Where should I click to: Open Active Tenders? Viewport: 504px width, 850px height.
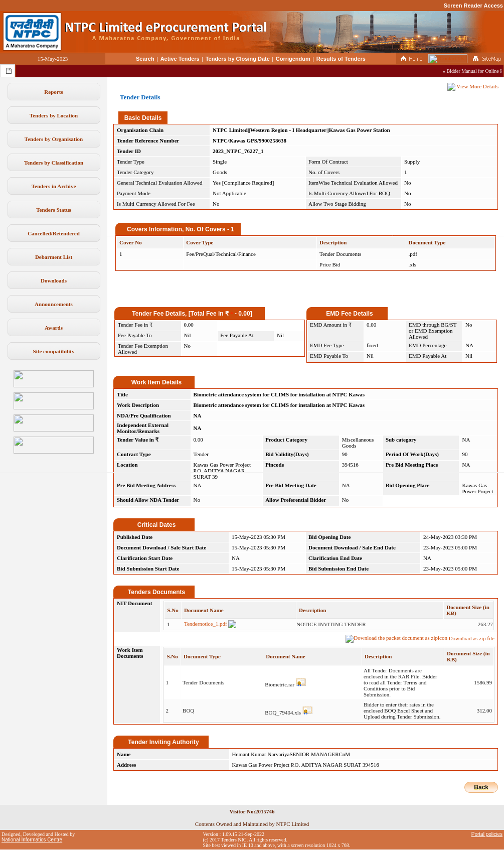[x=180, y=59]
